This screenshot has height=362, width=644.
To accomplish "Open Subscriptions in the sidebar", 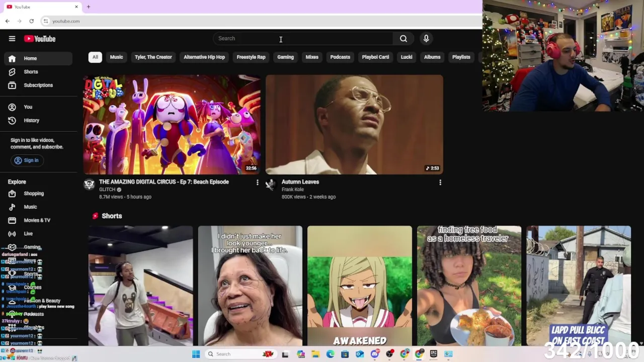I will (x=38, y=85).
